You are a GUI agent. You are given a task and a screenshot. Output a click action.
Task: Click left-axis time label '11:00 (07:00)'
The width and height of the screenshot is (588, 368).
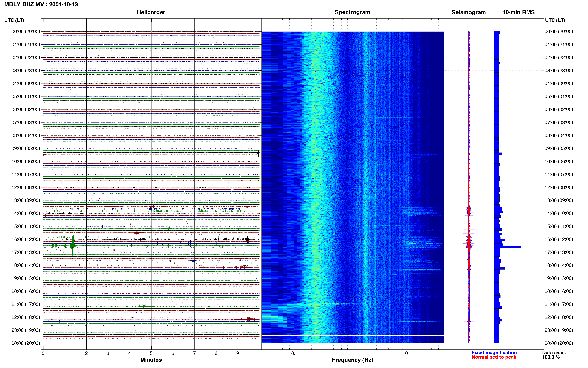tap(26, 175)
